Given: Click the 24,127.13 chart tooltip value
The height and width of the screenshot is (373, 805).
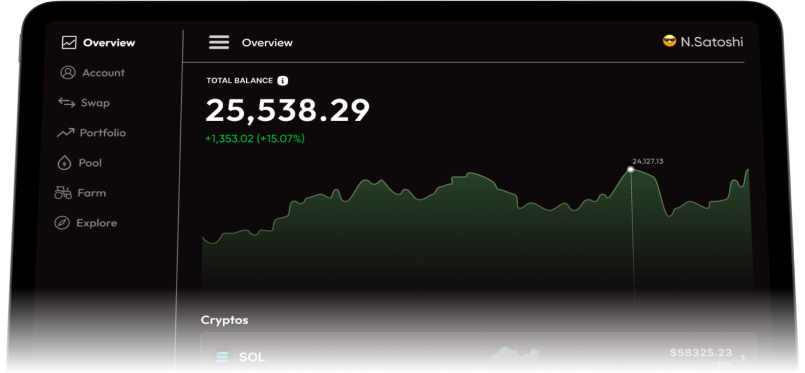Looking at the screenshot, I should click(647, 162).
